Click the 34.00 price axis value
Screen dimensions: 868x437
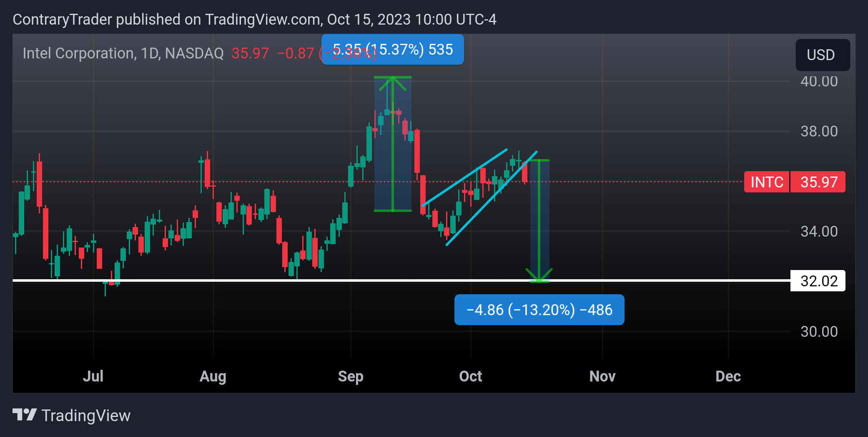(x=819, y=232)
